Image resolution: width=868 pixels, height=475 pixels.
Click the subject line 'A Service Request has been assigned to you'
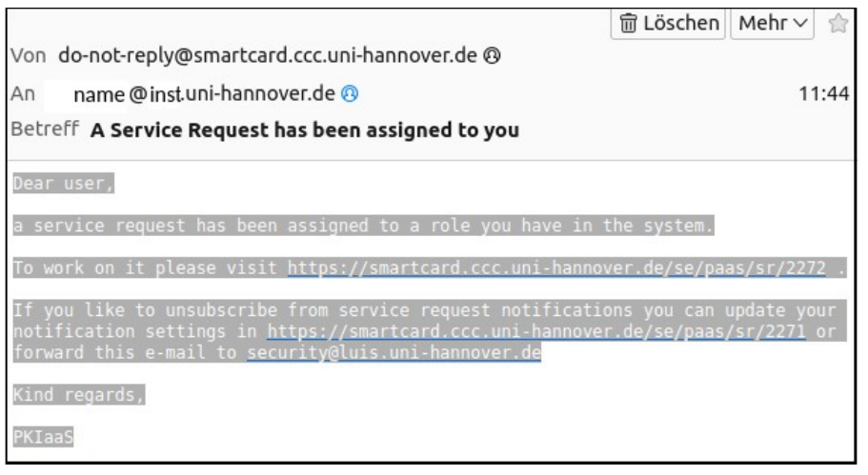[305, 130]
